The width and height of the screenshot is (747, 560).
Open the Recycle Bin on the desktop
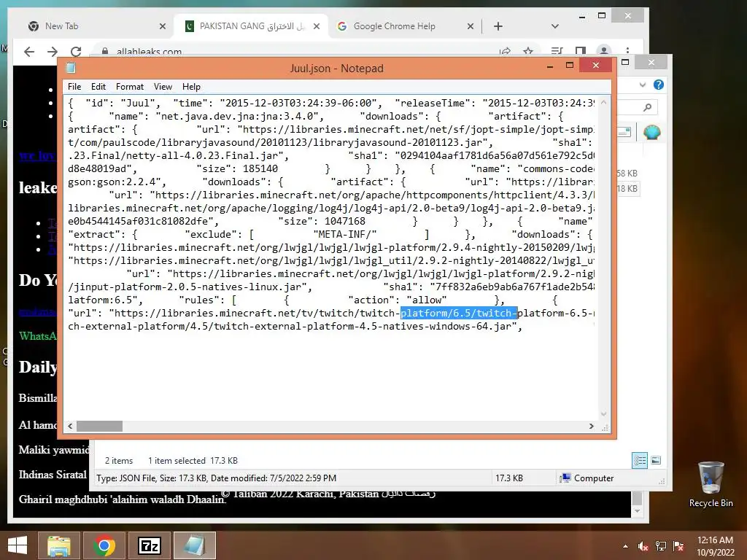point(711,484)
